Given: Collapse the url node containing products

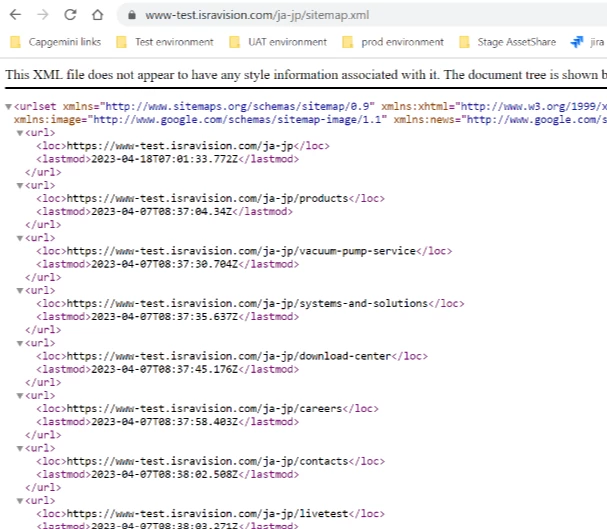Looking at the screenshot, I should tap(20, 185).
